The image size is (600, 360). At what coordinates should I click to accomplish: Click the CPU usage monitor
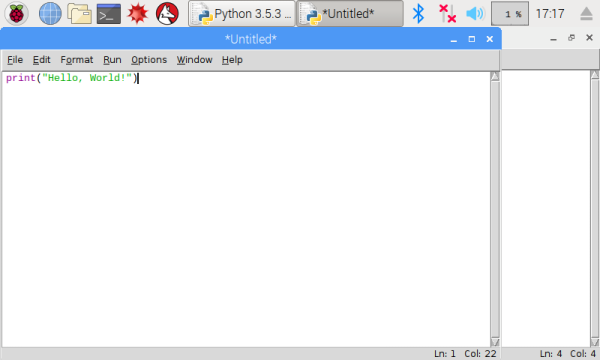[510, 14]
